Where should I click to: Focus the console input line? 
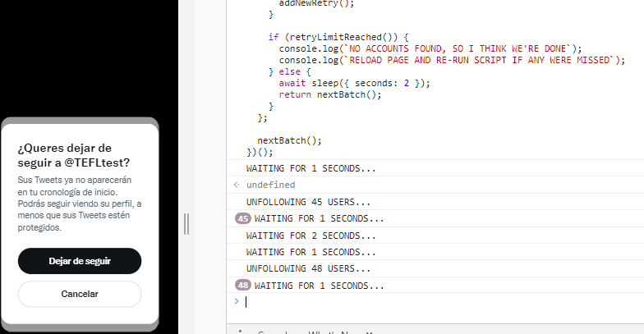pos(435,302)
